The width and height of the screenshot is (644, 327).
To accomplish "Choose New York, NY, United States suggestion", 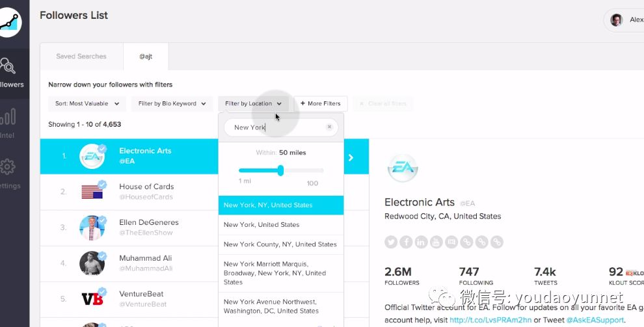I will (281, 205).
